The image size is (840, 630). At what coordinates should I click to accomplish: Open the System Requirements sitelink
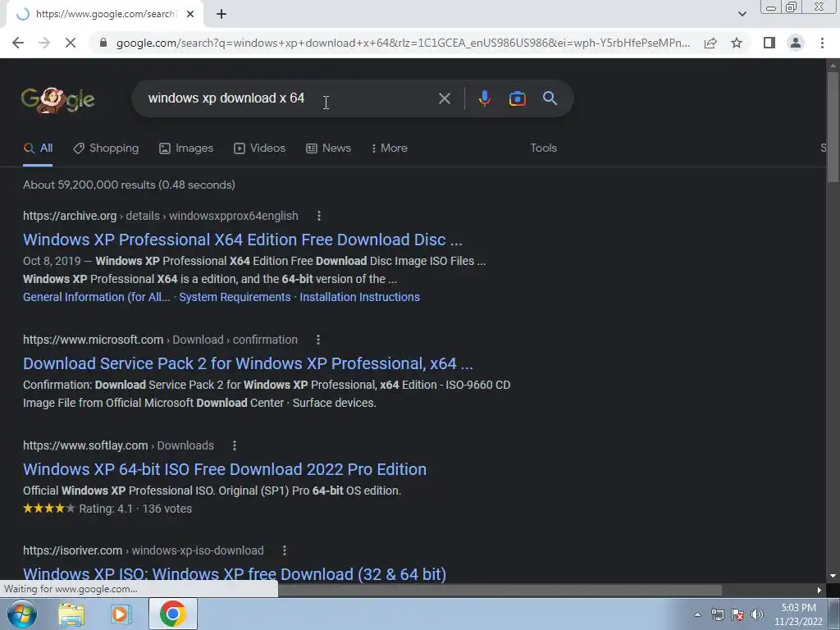click(235, 297)
